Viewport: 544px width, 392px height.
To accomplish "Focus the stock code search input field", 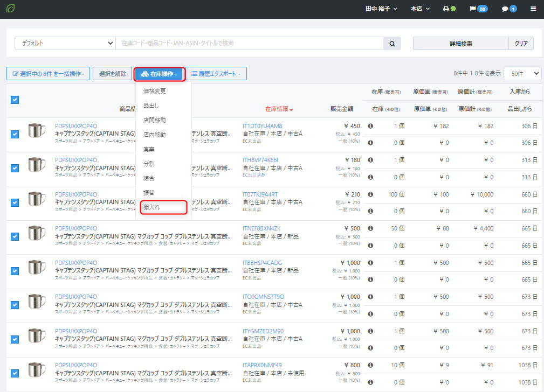I will coord(249,44).
